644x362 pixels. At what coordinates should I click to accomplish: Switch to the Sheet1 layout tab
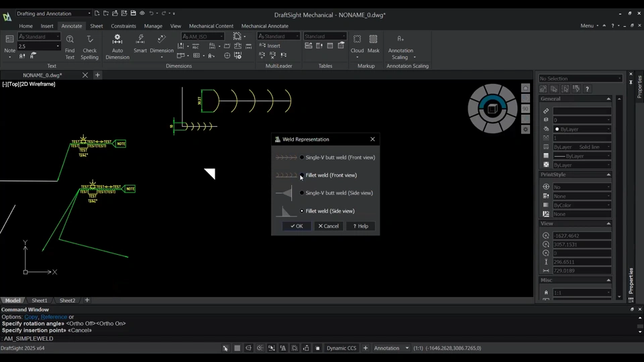click(x=40, y=300)
